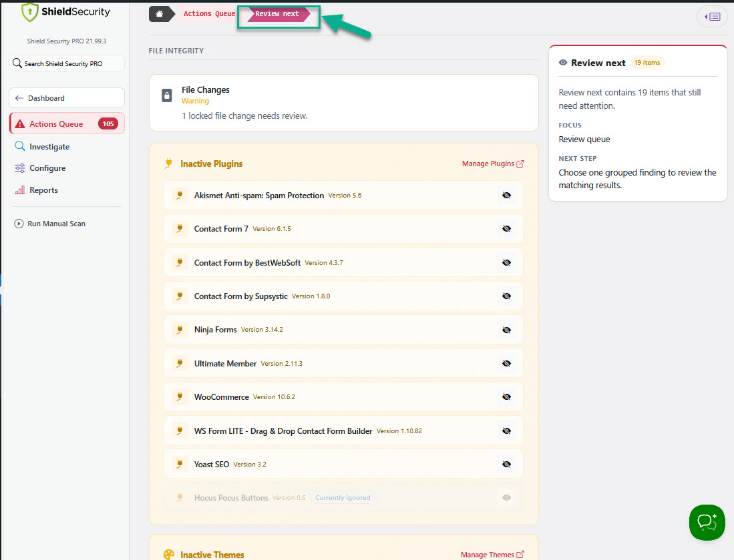Click the File Changes lock icon
Screen dimensions: 734x560
click(x=167, y=95)
